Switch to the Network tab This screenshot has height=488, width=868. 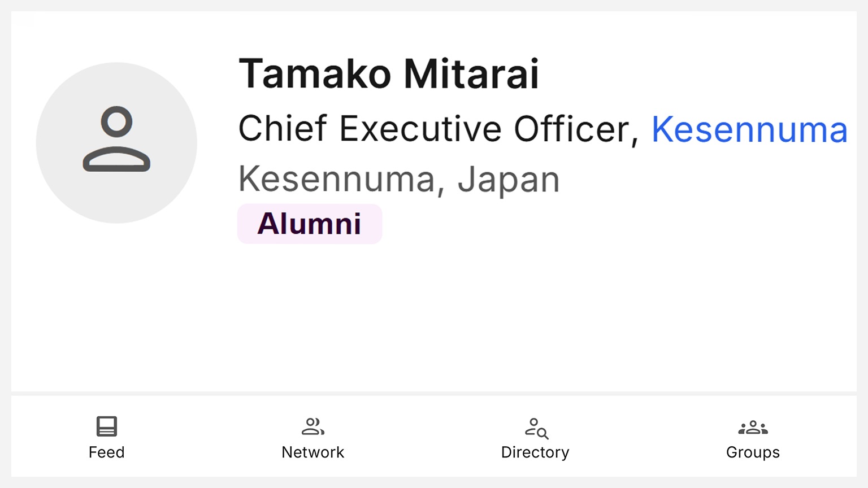(x=313, y=438)
